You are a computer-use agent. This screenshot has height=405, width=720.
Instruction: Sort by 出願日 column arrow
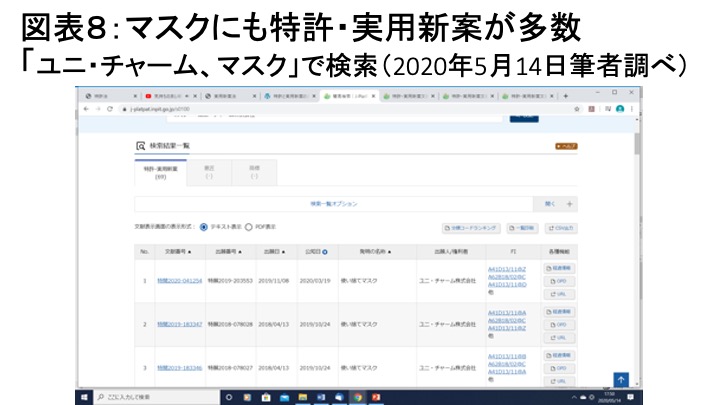coord(283,252)
